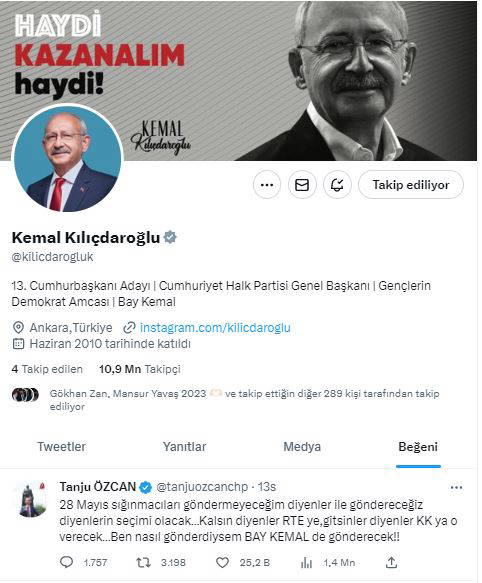Click the retweet arrows icon

click(x=143, y=562)
